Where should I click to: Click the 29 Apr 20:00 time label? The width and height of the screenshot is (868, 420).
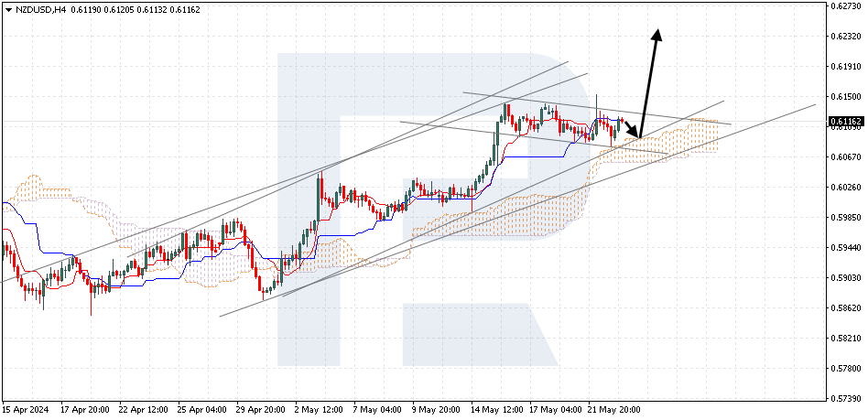pyautogui.click(x=260, y=410)
